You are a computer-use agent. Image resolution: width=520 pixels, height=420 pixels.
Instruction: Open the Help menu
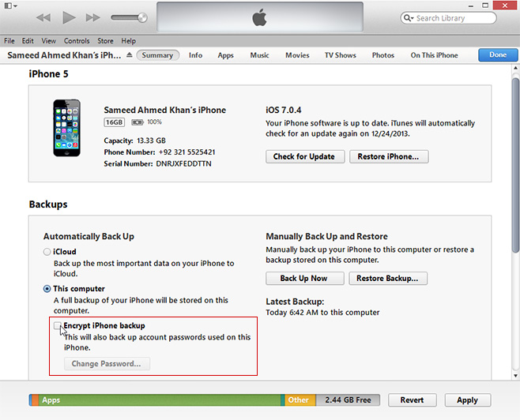point(128,41)
